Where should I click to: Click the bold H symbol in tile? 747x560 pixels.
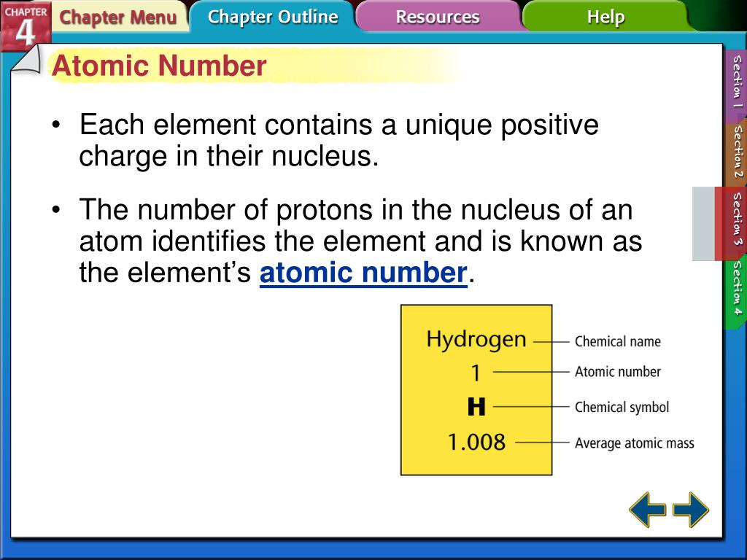pos(476,407)
